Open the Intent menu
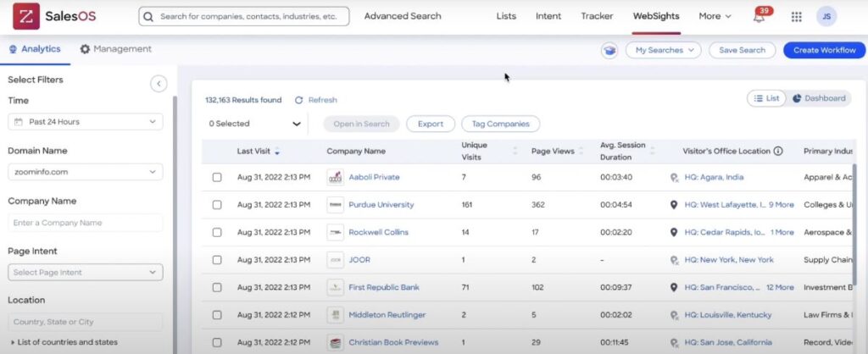The height and width of the screenshot is (354, 868). coord(548,17)
